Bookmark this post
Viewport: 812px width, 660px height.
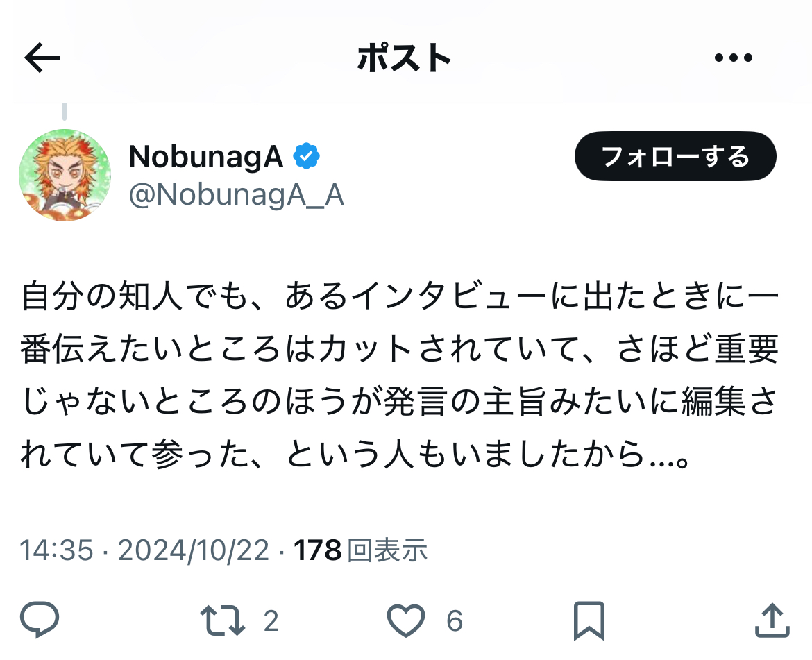[x=589, y=620]
